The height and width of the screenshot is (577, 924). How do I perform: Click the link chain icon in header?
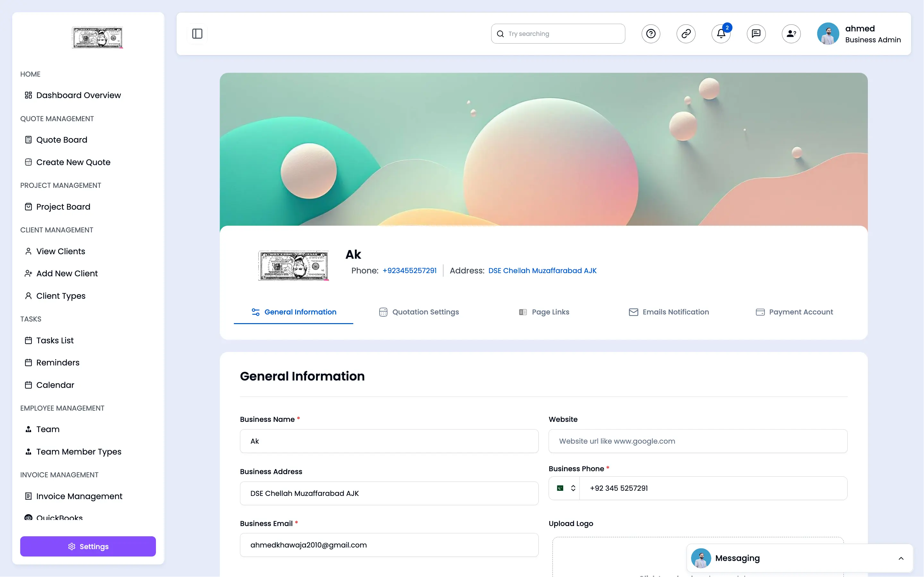point(686,34)
